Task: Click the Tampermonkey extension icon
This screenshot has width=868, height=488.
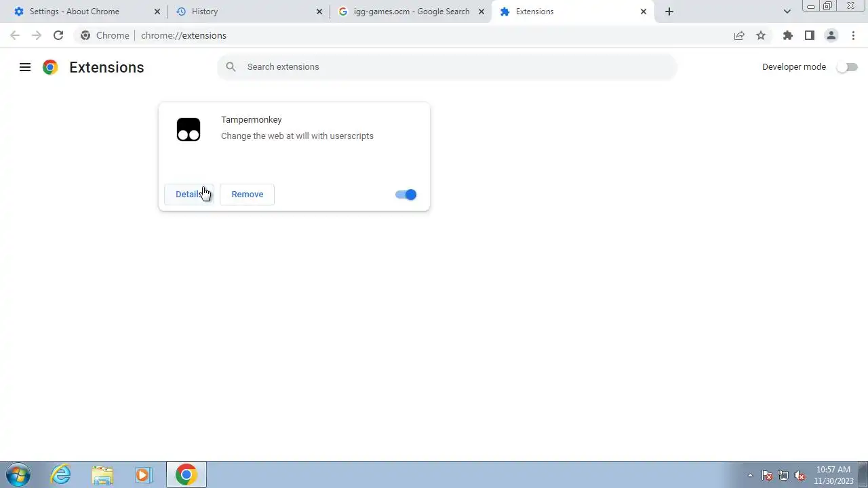Action: coord(189,129)
